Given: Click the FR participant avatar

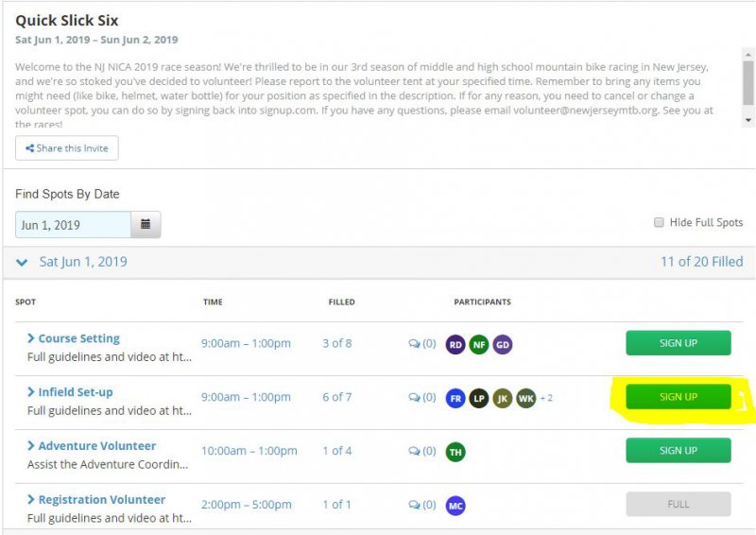Looking at the screenshot, I should click(455, 398).
